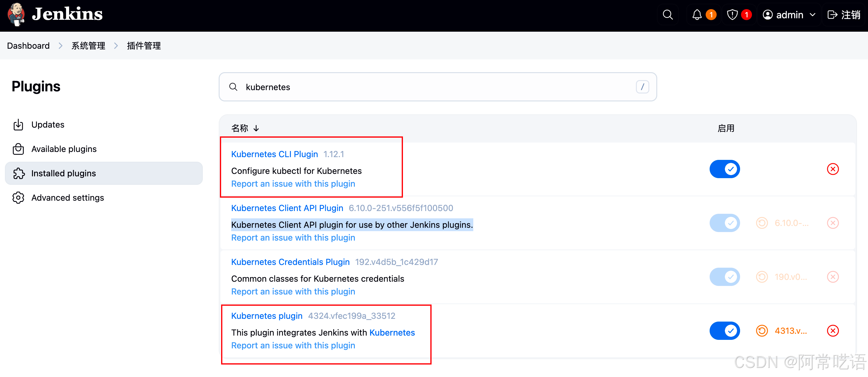Open Kubernetes Credentials Plugin link
Image resolution: width=868 pixels, height=377 pixels.
pyautogui.click(x=290, y=262)
